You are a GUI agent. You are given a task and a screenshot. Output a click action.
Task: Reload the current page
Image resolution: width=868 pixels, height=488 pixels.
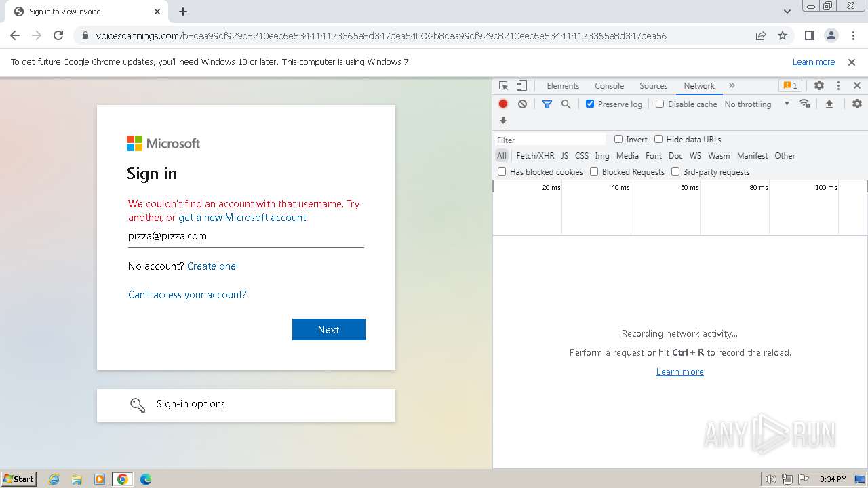pos(58,35)
